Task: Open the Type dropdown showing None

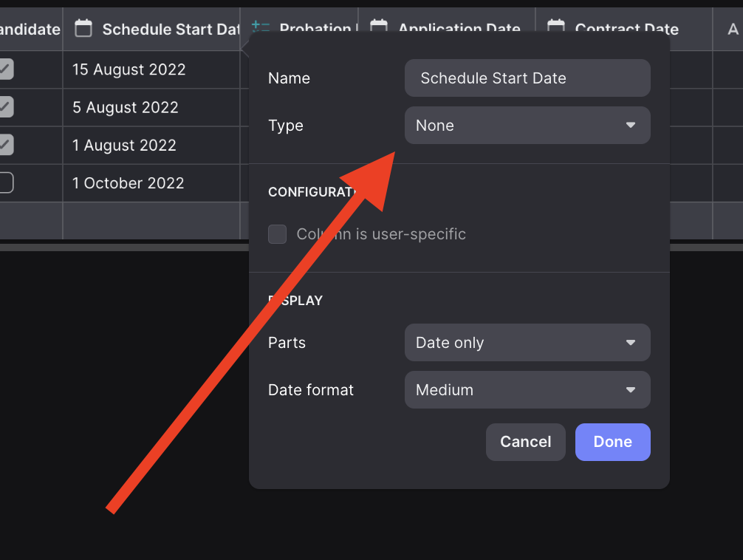Action: (527, 126)
